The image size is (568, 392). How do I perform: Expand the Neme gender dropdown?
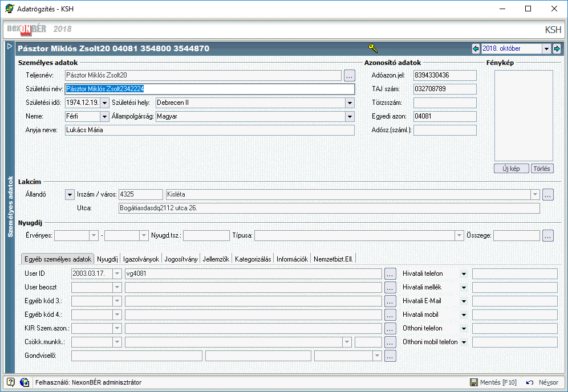click(x=104, y=117)
